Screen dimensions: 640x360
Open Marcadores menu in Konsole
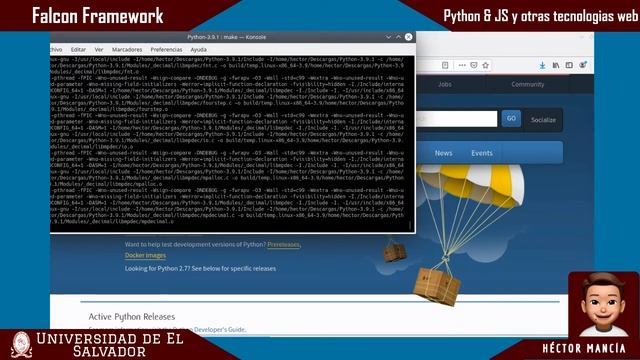coord(127,49)
